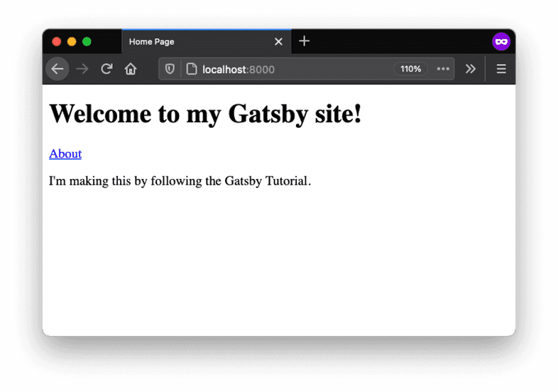Screen dimensions: 558x392
Task: Show site information via page icon
Action: point(190,69)
